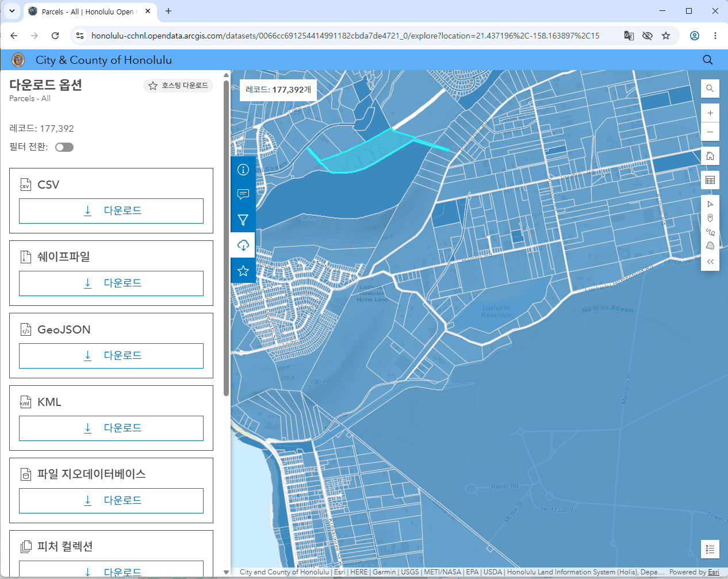Screen dimensions: 728x579
Task: Select the point pin drawing tool
Action: click(710, 218)
